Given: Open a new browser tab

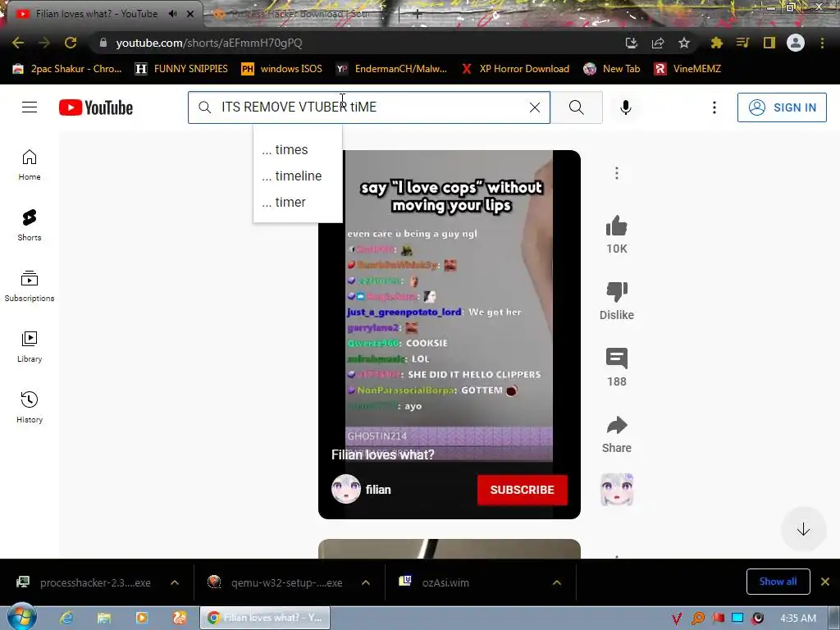Looking at the screenshot, I should (418, 15).
